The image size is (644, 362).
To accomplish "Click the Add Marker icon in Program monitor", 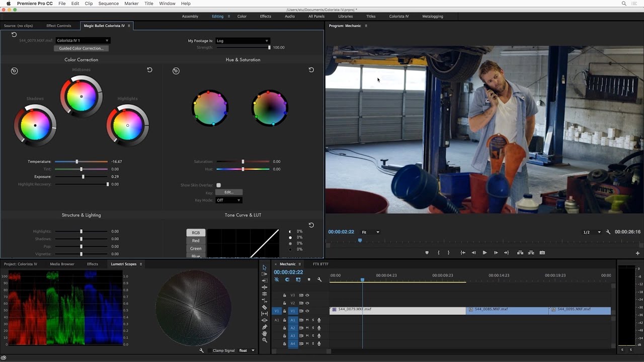I will (427, 253).
